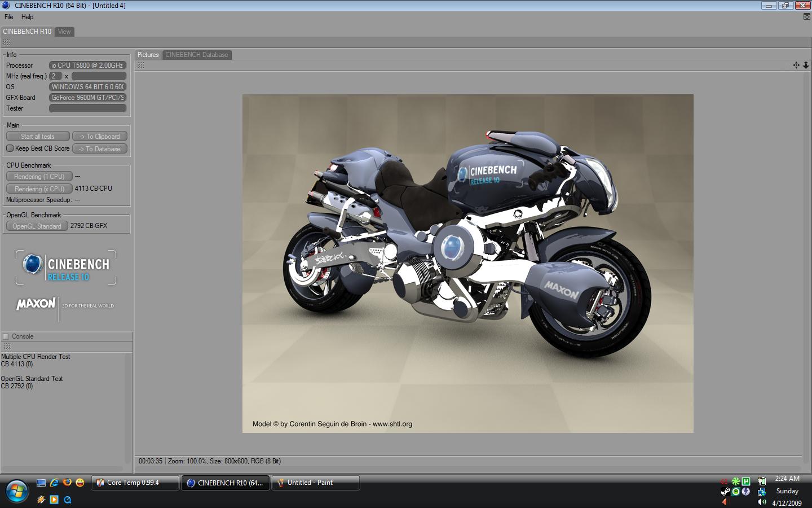Click the To Clipboard button
812x508 pixels.
coord(100,137)
